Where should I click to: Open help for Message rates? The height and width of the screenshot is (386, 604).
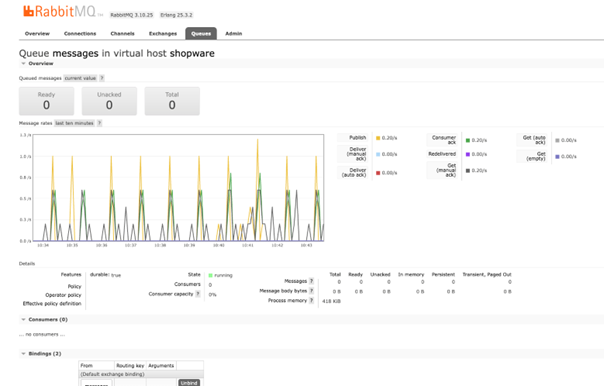tap(99, 123)
